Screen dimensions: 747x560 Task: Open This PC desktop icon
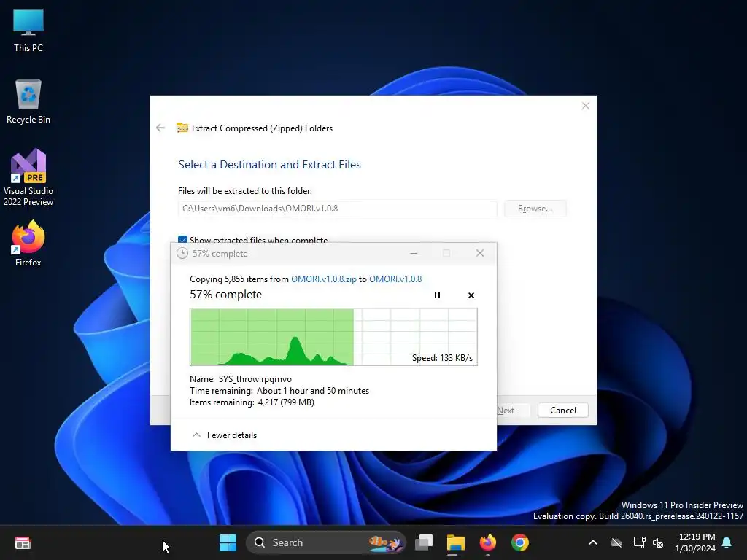pyautogui.click(x=28, y=31)
